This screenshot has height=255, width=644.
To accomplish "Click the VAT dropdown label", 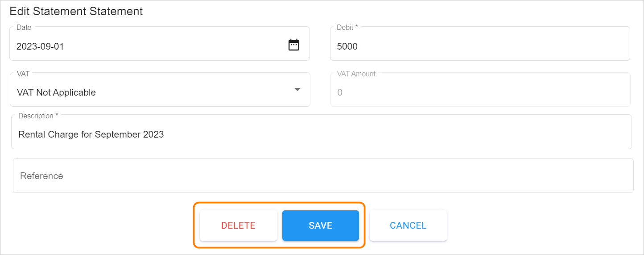I will tap(23, 74).
